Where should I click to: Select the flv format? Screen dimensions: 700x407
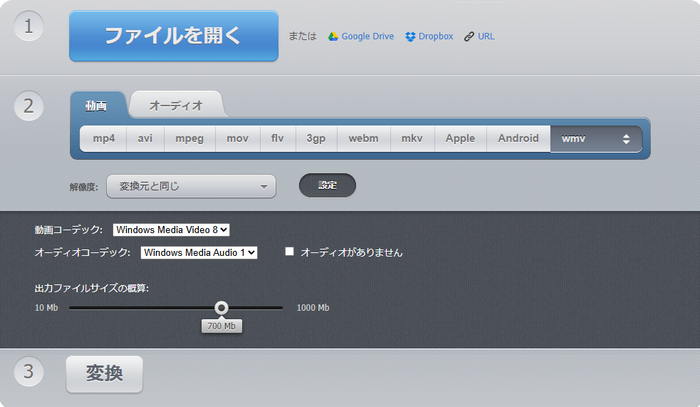(277, 138)
